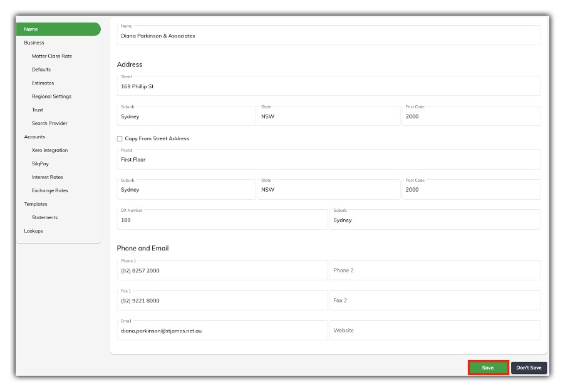Open the Estimates settings page
The width and height of the screenshot is (565, 392).
click(x=42, y=83)
